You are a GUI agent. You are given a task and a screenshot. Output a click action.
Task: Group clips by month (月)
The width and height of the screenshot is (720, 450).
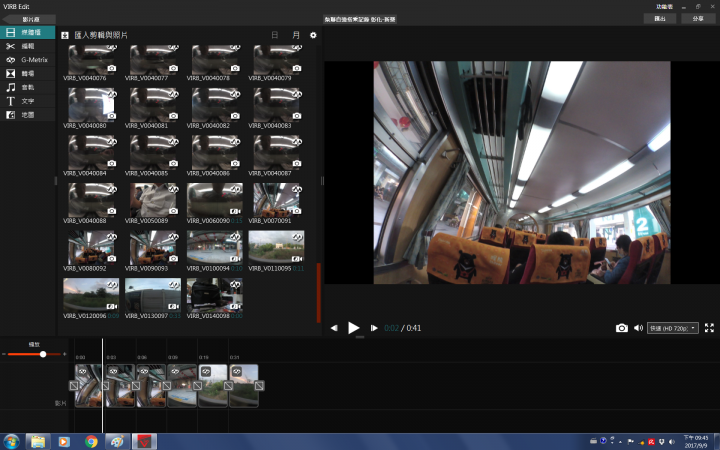296,35
